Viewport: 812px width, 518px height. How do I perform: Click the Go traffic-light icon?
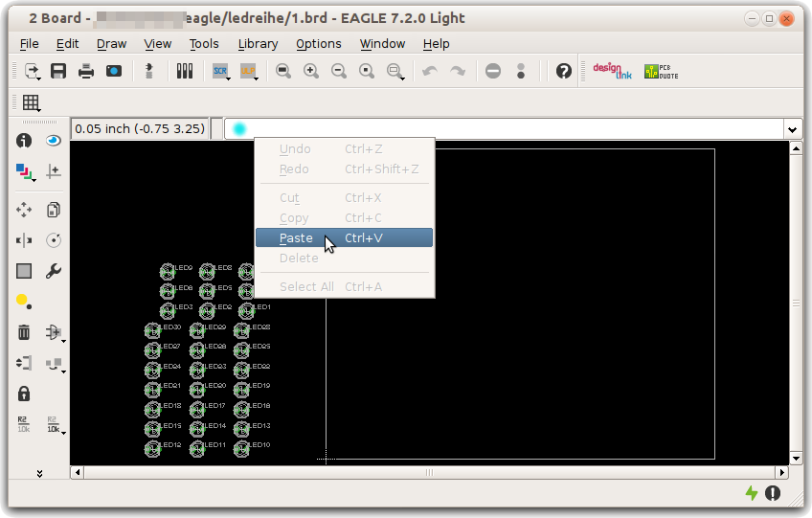tap(521, 71)
